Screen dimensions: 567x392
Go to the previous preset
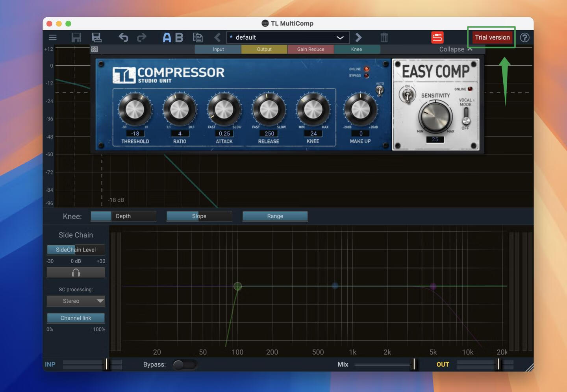coord(217,37)
